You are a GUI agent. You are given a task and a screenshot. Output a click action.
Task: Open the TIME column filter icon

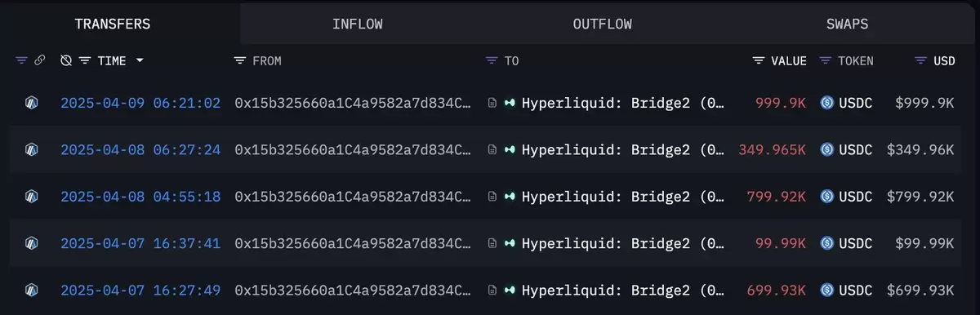coord(85,61)
